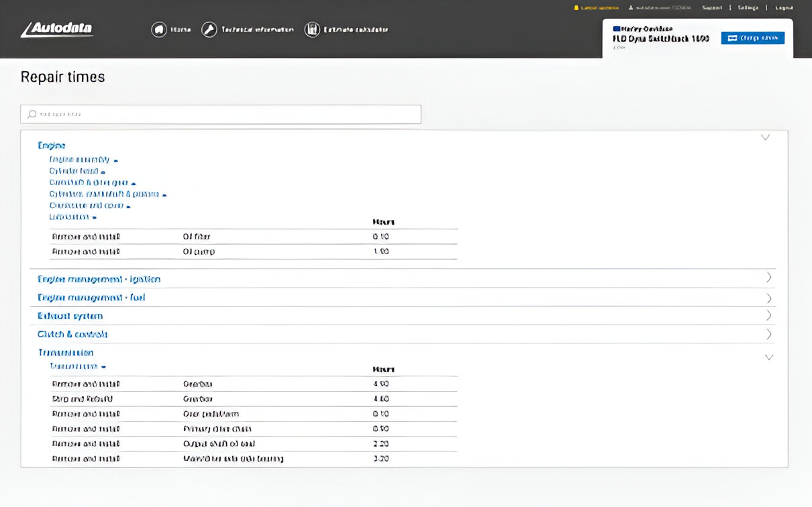Collapse the Engine section chevron
The height and width of the screenshot is (507, 812).
point(765,137)
